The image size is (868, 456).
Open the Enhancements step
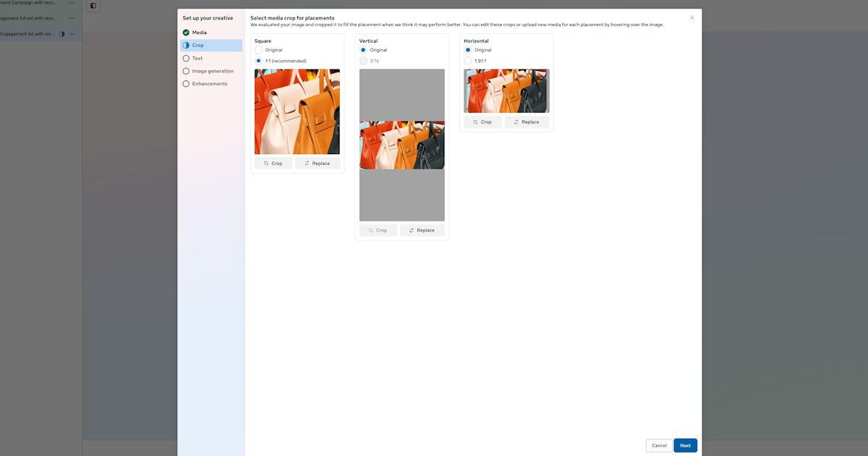click(x=210, y=84)
